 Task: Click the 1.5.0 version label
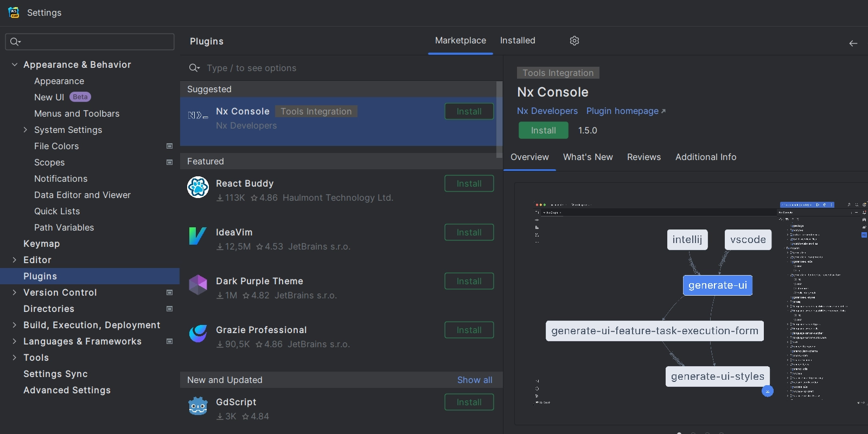click(x=588, y=130)
